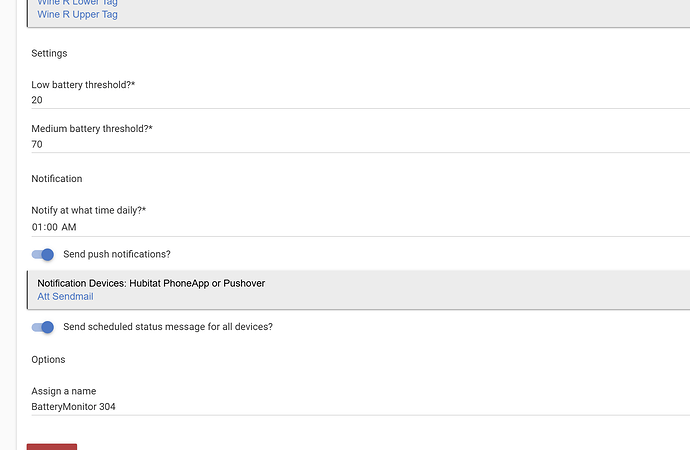Open the Att Sendmail device link

pyautogui.click(x=65, y=297)
